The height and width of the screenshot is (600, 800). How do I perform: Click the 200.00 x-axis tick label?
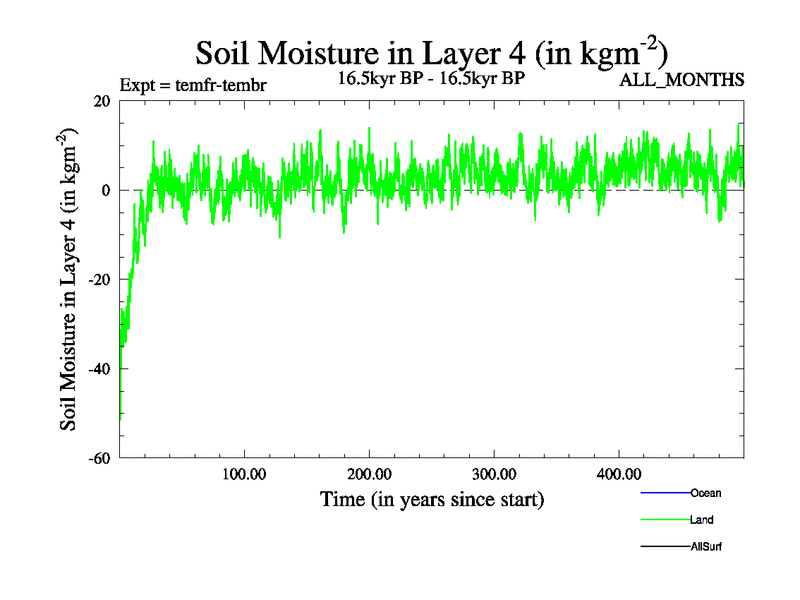point(369,473)
